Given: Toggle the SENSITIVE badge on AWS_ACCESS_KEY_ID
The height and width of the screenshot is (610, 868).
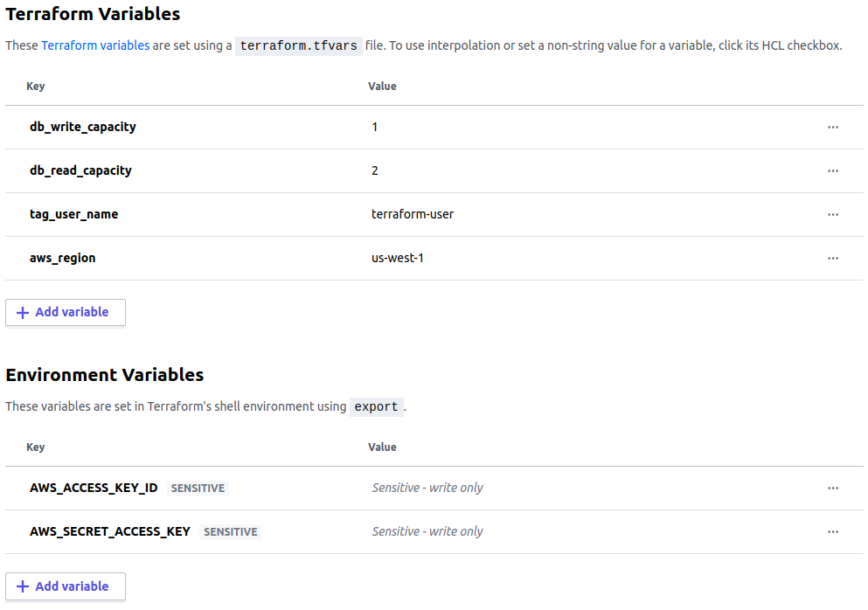Looking at the screenshot, I should 198,488.
